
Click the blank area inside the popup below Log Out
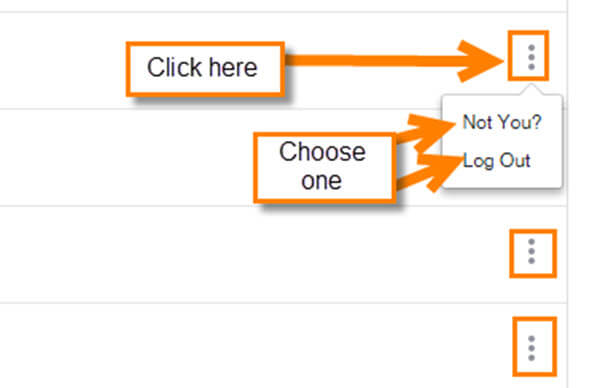[x=501, y=179]
